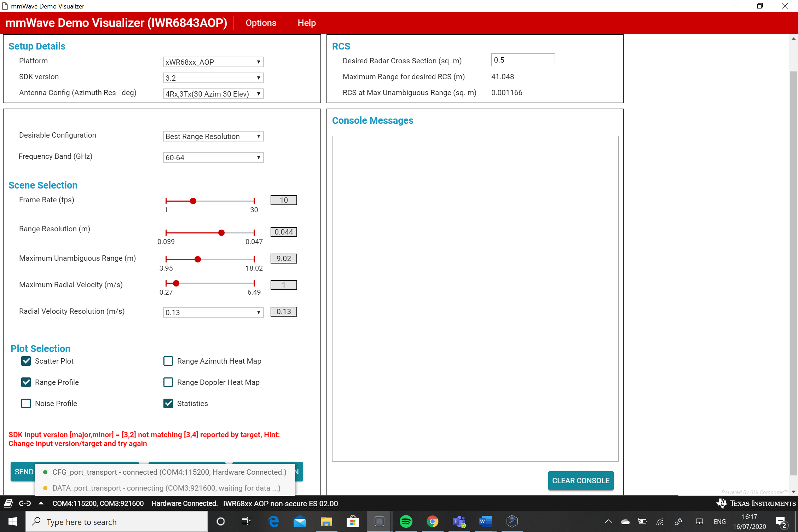Click the vertical scrollbar up arrow
The image size is (798, 532).
click(793, 39)
